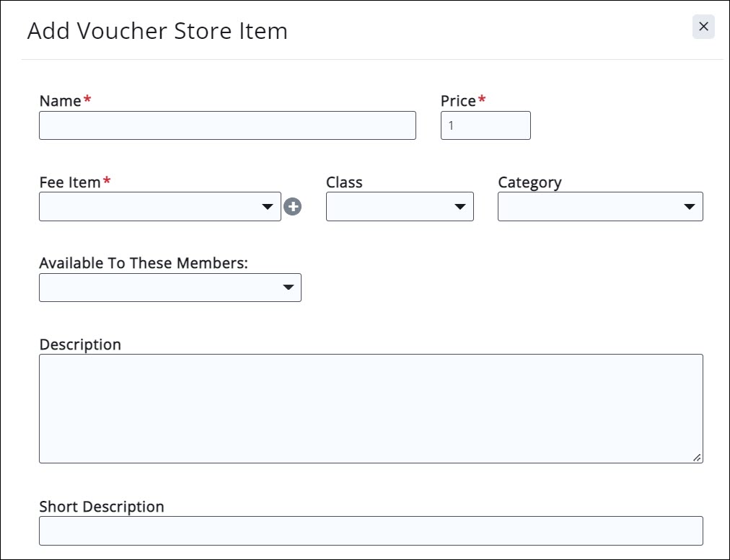Select the Short Description input field
Image resolution: width=730 pixels, height=560 pixels.
tap(371, 530)
